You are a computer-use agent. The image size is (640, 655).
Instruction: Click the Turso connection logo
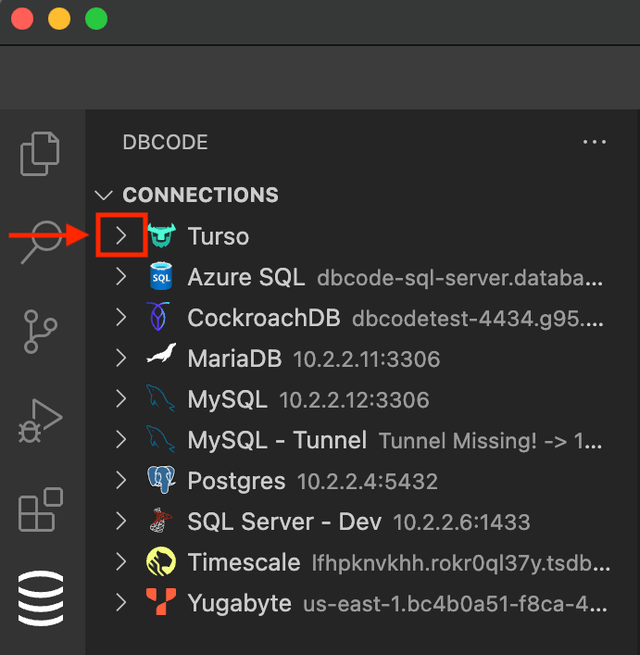(x=160, y=236)
